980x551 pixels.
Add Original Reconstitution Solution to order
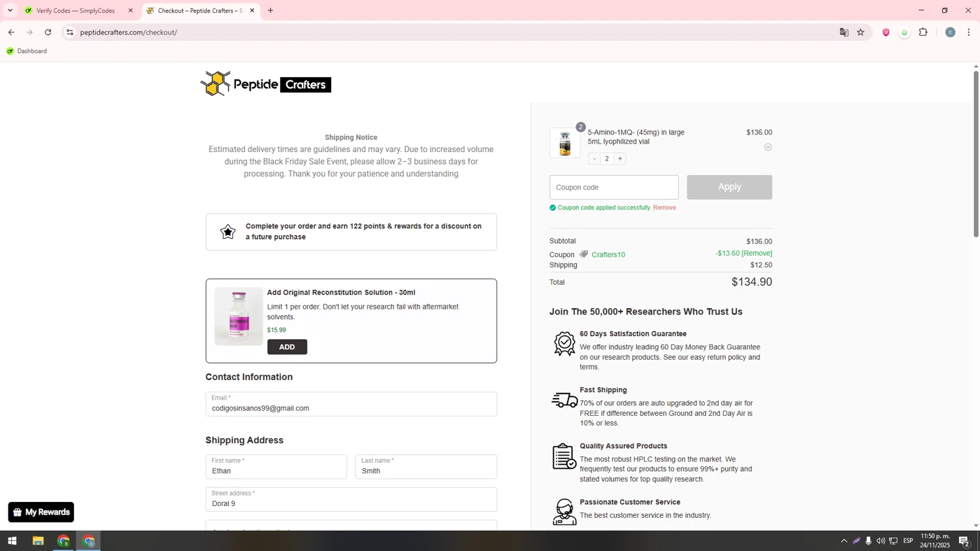[x=287, y=347]
